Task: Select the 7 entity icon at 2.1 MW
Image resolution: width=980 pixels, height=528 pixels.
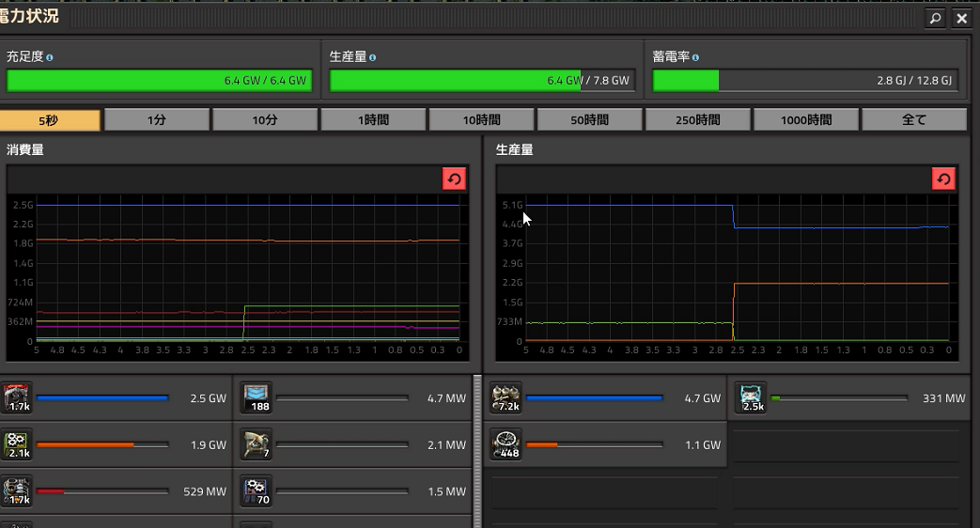Action: [257, 445]
